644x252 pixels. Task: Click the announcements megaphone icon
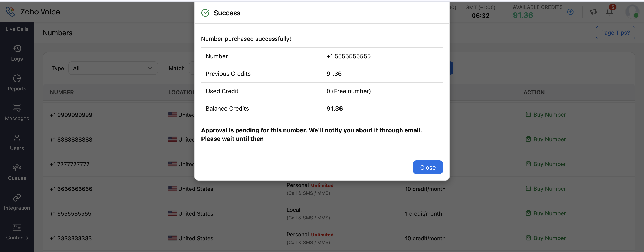pos(594,12)
